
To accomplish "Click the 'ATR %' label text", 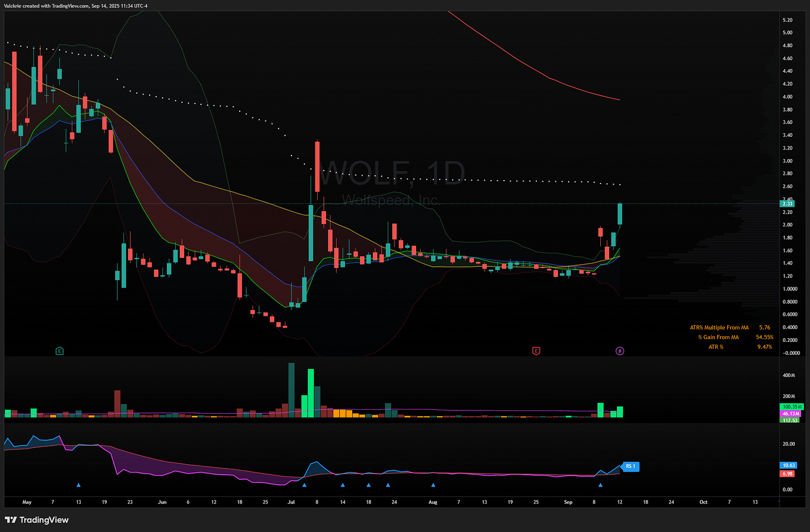I will point(716,347).
